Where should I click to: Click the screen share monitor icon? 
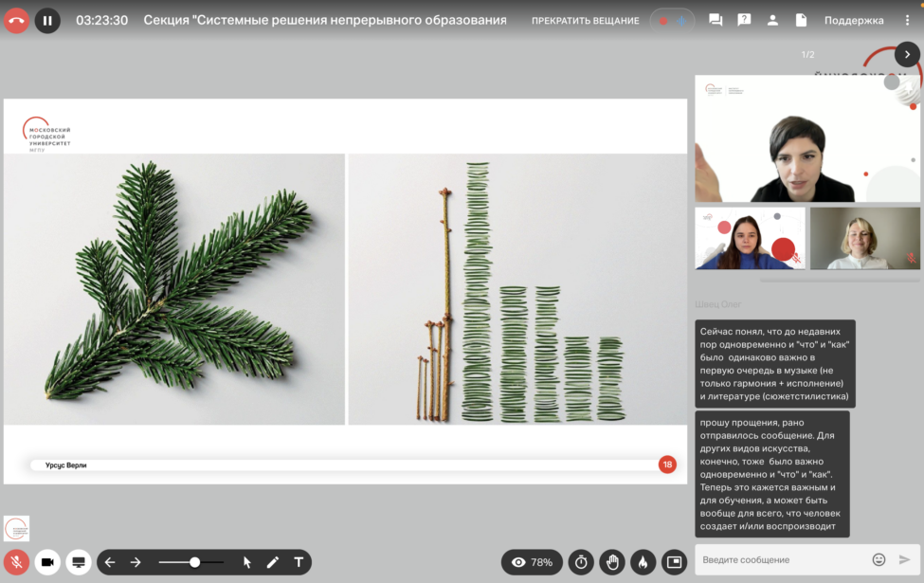click(x=79, y=562)
